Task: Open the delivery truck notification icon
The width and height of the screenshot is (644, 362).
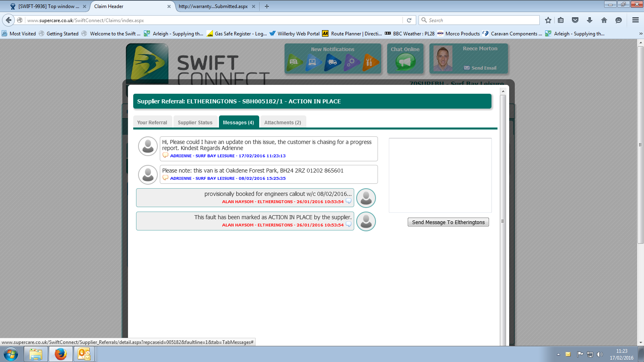Action: 332,62
